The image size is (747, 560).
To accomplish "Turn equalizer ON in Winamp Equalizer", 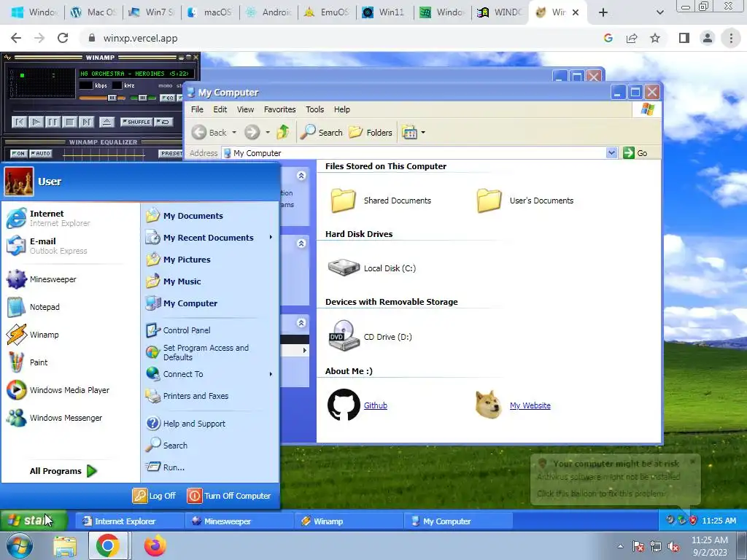I will (18, 153).
